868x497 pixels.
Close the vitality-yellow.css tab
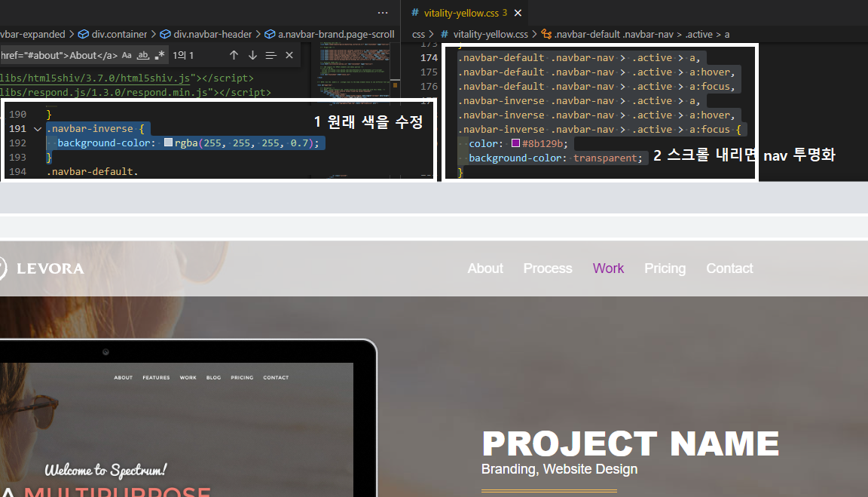(x=518, y=13)
